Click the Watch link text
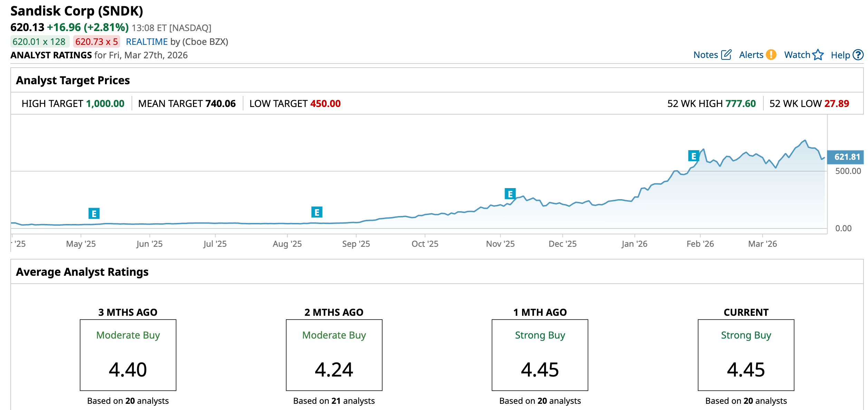The width and height of the screenshot is (868, 410). tap(797, 55)
